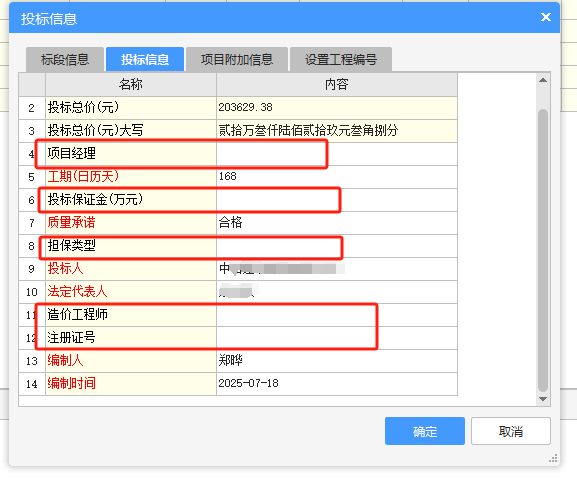
Task: Click the scrollbar down arrow
Action: click(543, 399)
